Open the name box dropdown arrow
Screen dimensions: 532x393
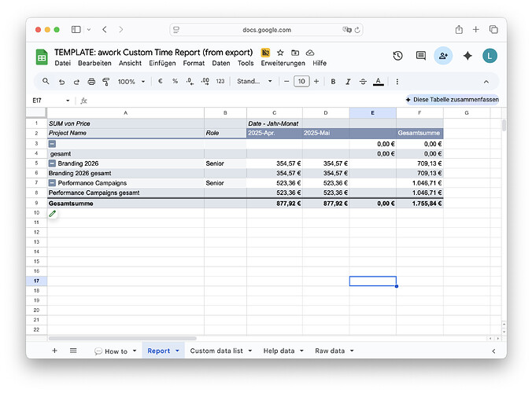[x=68, y=101]
